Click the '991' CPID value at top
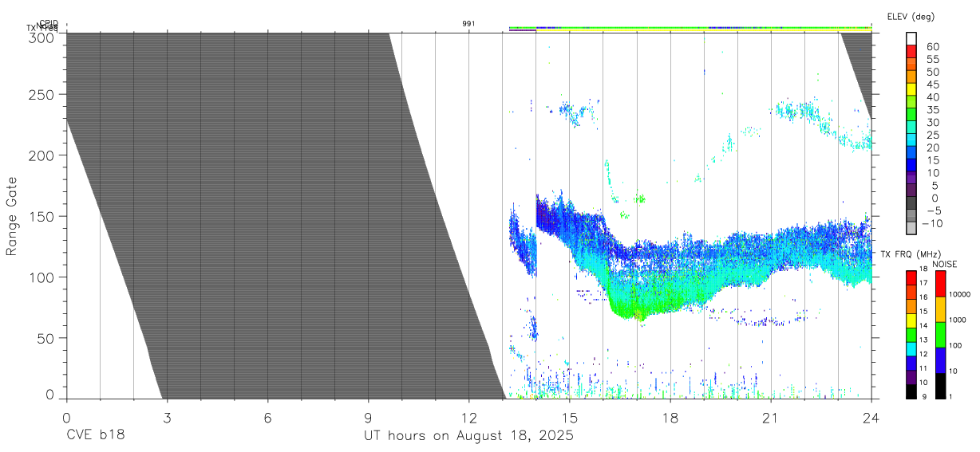 469,24
